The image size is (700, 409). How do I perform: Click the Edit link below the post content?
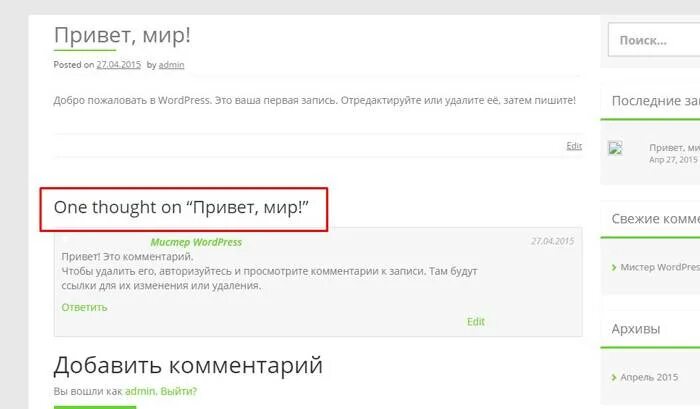574,146
